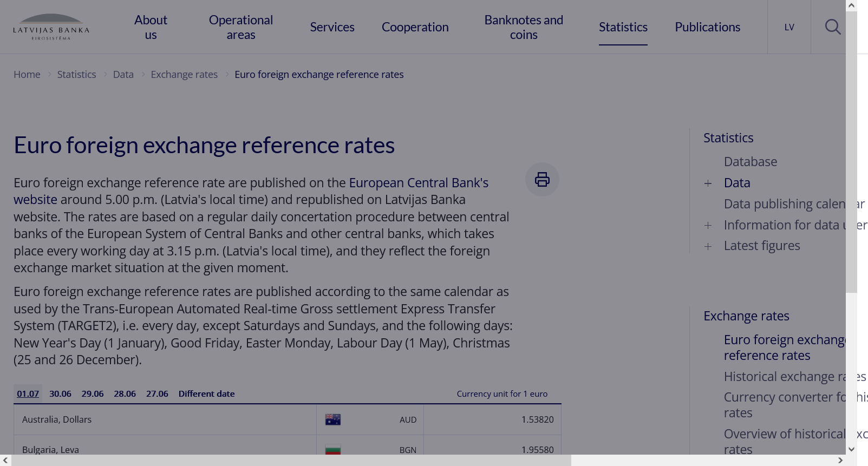The height and width of the screenshot is (466, 868).
Task: Click the horizontal scrollbar right arrow
Action: point(840,461)
